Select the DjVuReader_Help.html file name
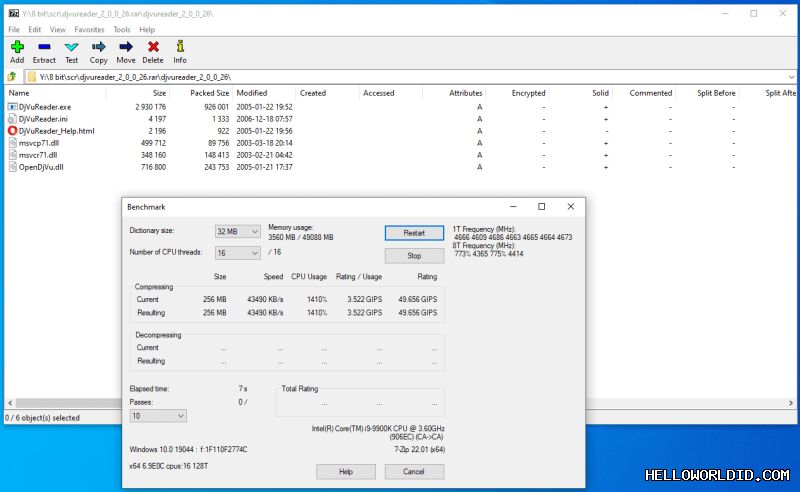 point(57,131)
